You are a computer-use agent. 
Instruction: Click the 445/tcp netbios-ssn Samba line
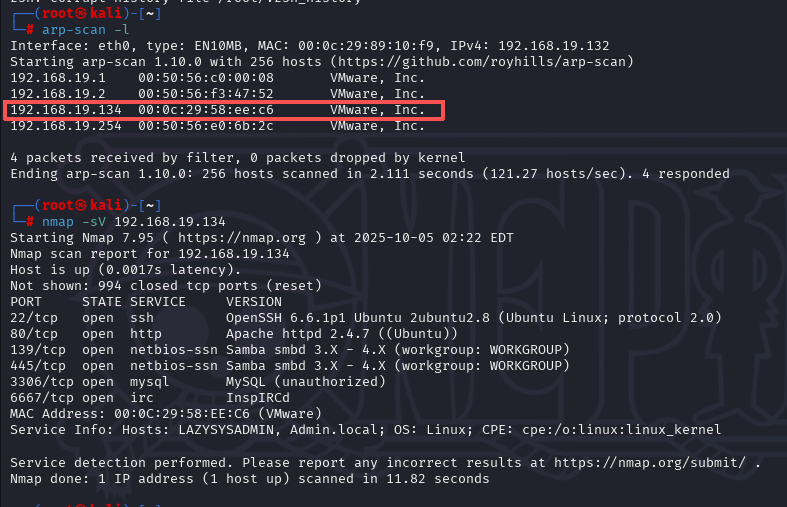(x=289, y=365)
